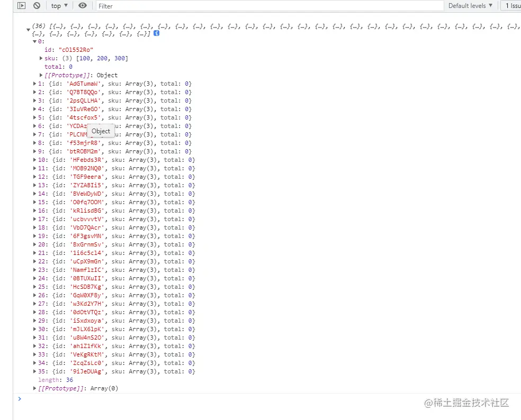Click the eye live expression icon
Image resolution: width=521 pixels, height=420 pixels.
tap(83, 6)
